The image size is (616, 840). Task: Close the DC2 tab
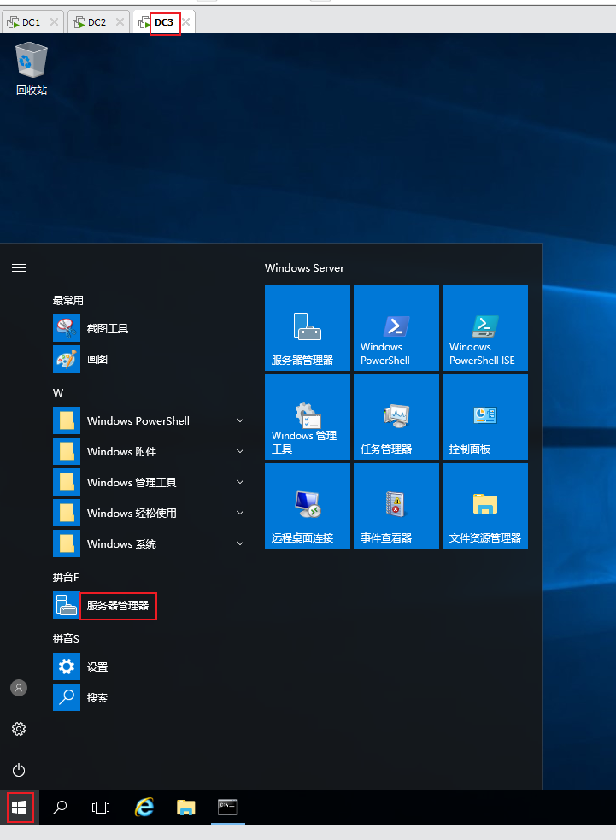[120, 22]
